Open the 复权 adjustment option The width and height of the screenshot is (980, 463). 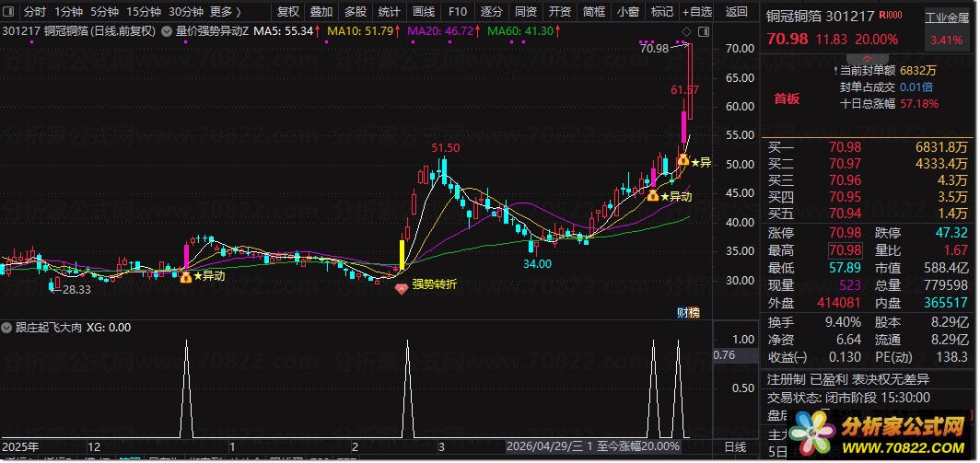(288, 11)
